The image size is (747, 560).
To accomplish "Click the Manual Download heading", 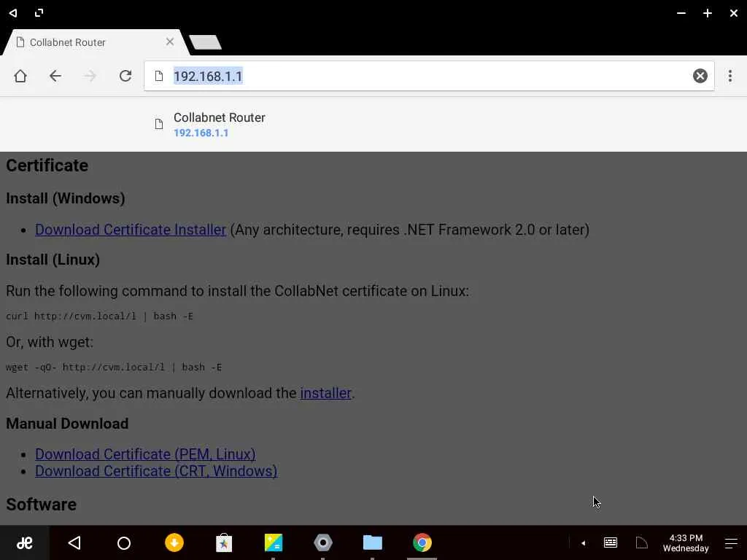I will pyautogui.click(x=67, y=424).
